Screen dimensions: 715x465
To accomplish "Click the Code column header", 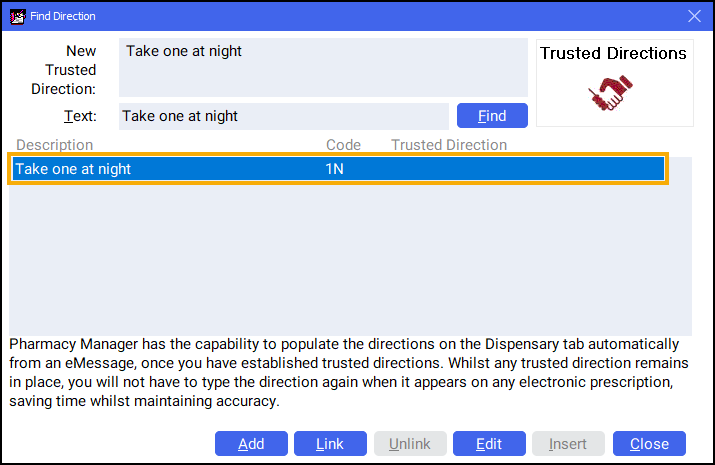I will 343,145.
